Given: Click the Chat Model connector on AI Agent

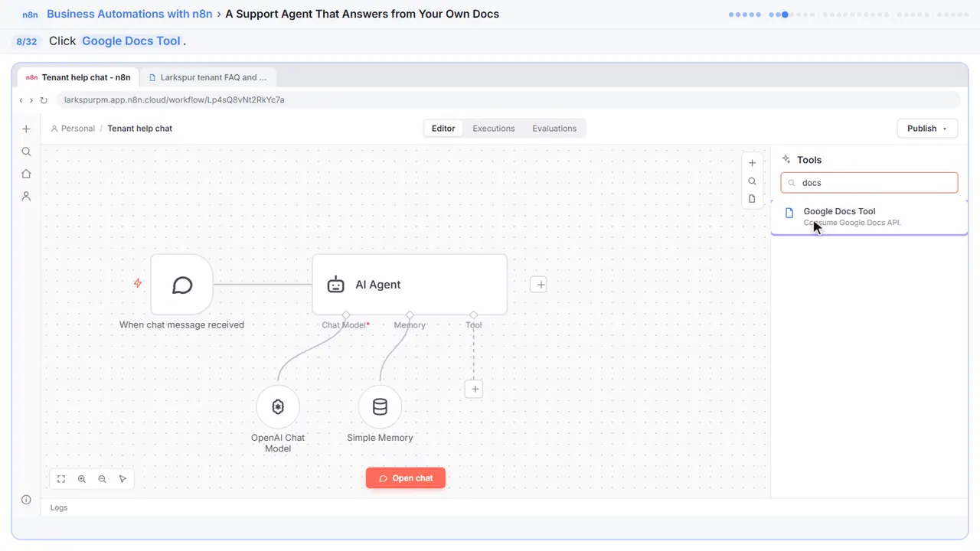Looking at the screenshot, I should click(346, 315).
